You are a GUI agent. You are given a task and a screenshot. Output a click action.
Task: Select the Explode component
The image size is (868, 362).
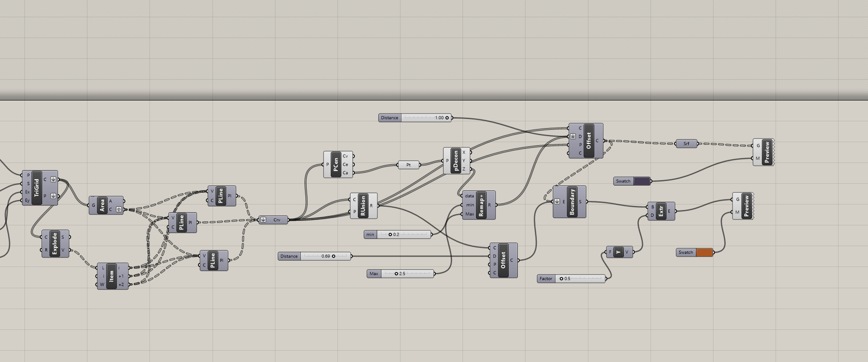[55, 243]
